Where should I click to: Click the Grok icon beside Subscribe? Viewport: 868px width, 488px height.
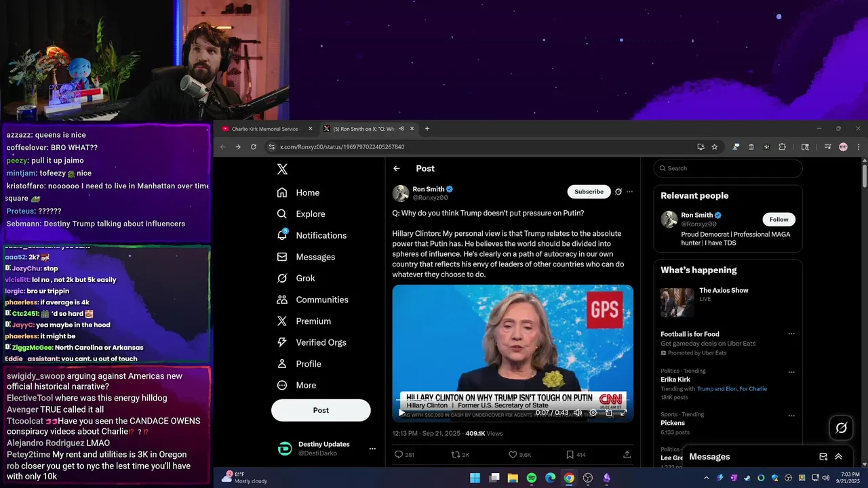click(x=618, y=192)
